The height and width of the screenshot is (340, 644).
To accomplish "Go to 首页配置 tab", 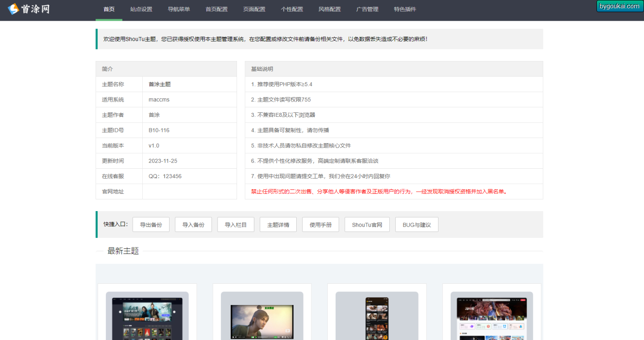I will click(216, 10).
